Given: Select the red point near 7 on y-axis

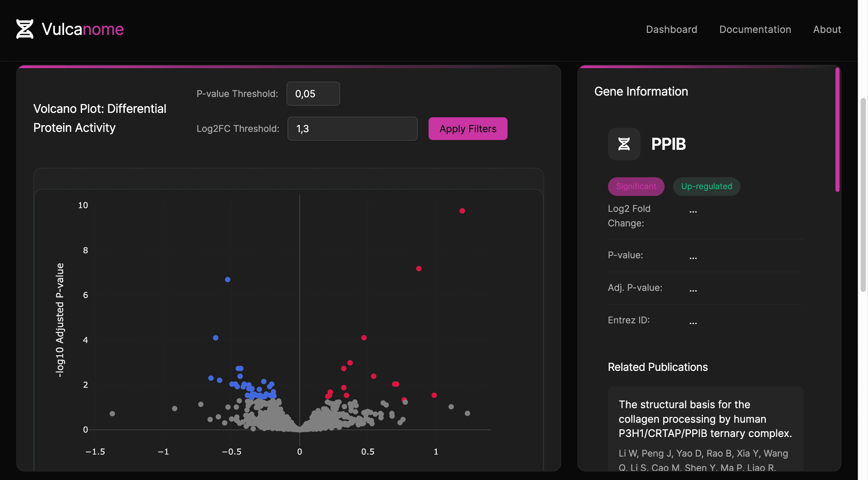Looking at the screenshot, I should coord(419,268).
